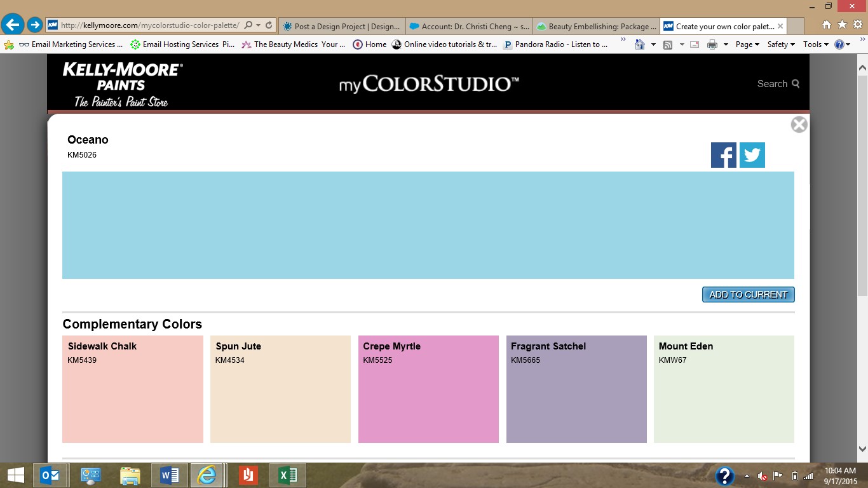This screenshot has width=868, height=488.
Task: Close the Oceano color popup
Action: [x=799, y=125]
